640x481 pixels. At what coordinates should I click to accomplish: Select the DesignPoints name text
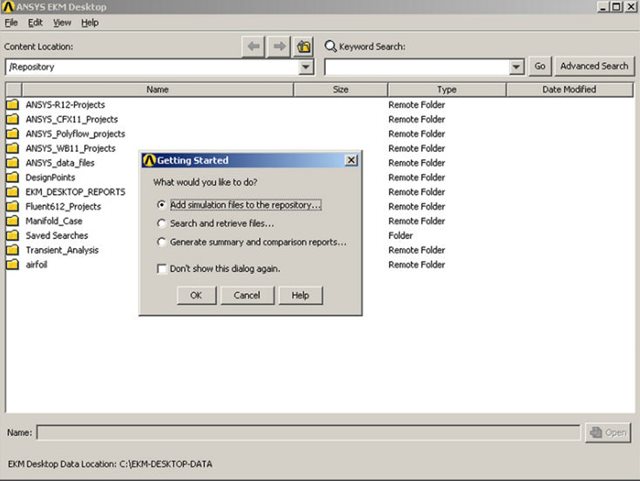(x=50, y=177)
